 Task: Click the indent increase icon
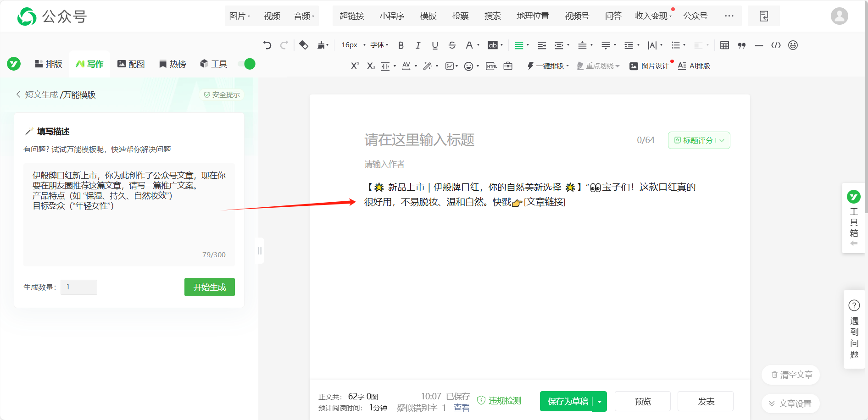tap(542, 45)
